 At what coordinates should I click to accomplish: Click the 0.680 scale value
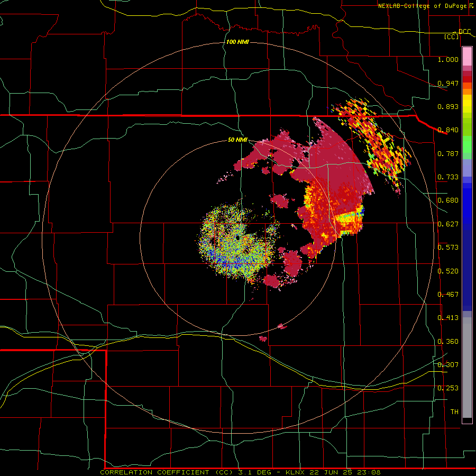pyautogui.click(x=448, y=200)
